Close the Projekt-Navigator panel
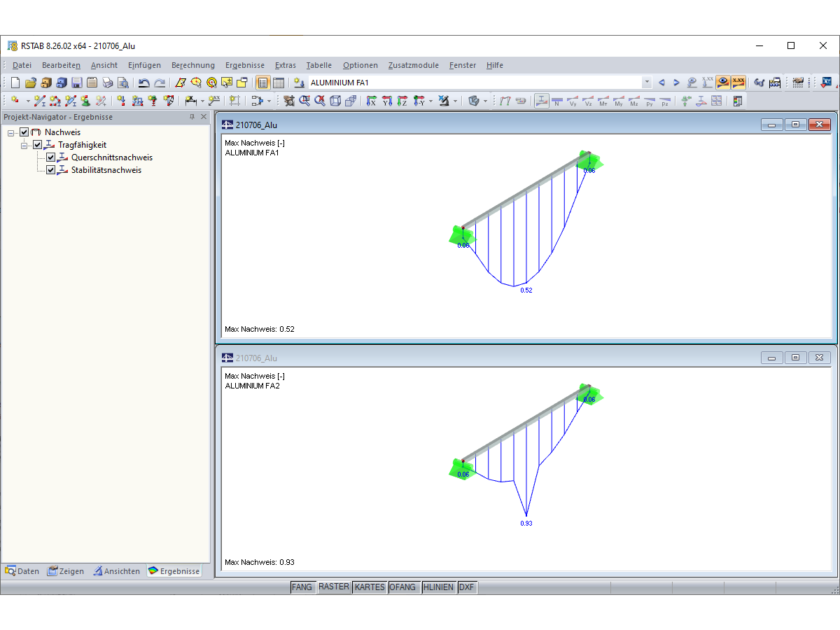Screen dimensions: 840x630 click(x=204, y=117)
